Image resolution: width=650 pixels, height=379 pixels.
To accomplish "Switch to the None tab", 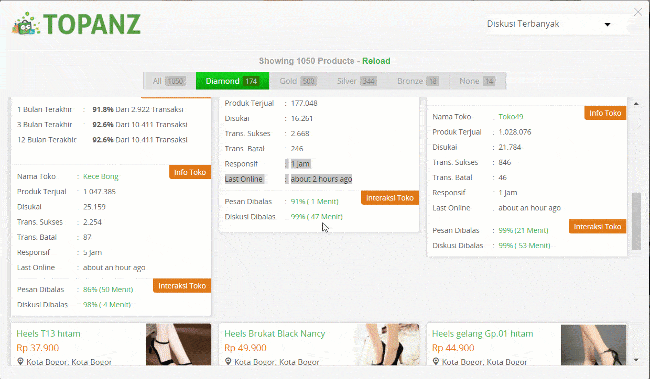I will click(477, 81).
